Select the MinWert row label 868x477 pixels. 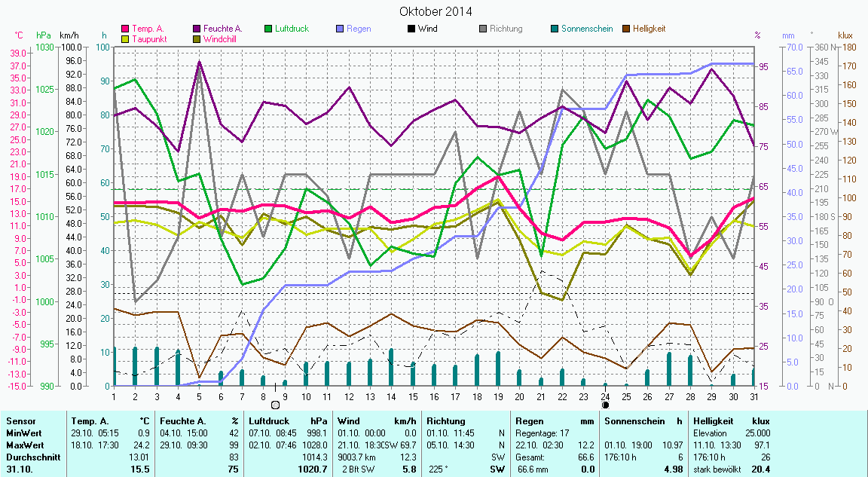click(x=23, y=433)
